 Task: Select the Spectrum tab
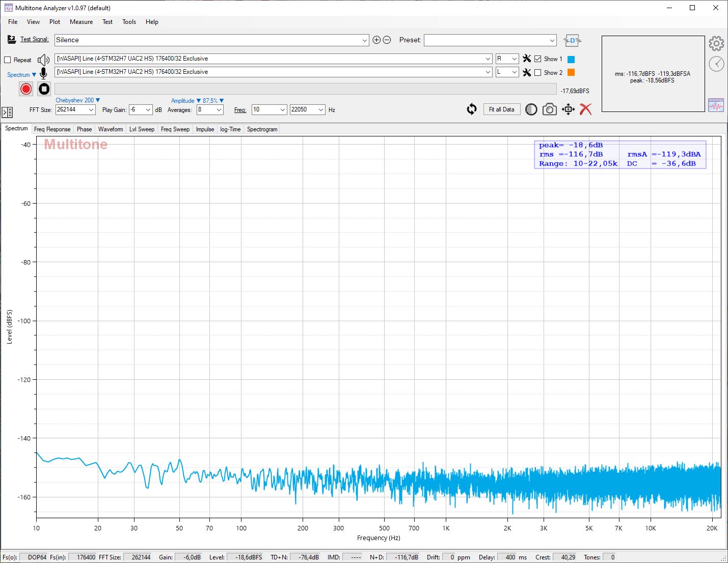coord(16,128)
